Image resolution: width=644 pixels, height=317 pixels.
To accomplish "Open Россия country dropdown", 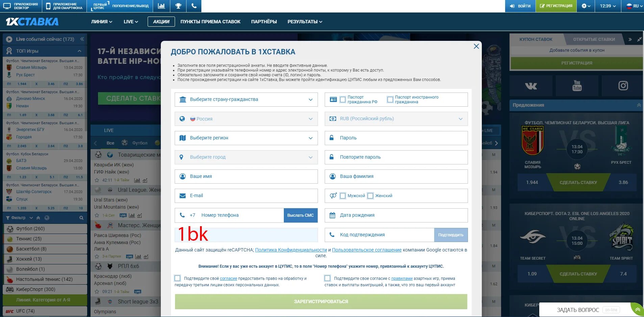I will tap(246, 119).
